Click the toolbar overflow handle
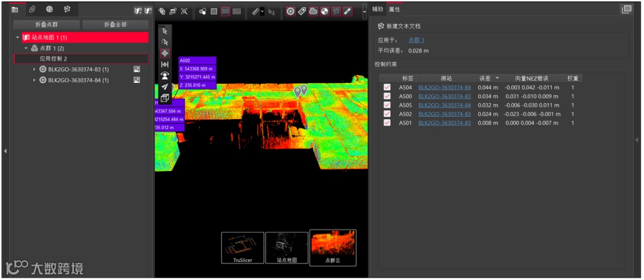This screenshot has width=644, height=280. click(364, 12)
